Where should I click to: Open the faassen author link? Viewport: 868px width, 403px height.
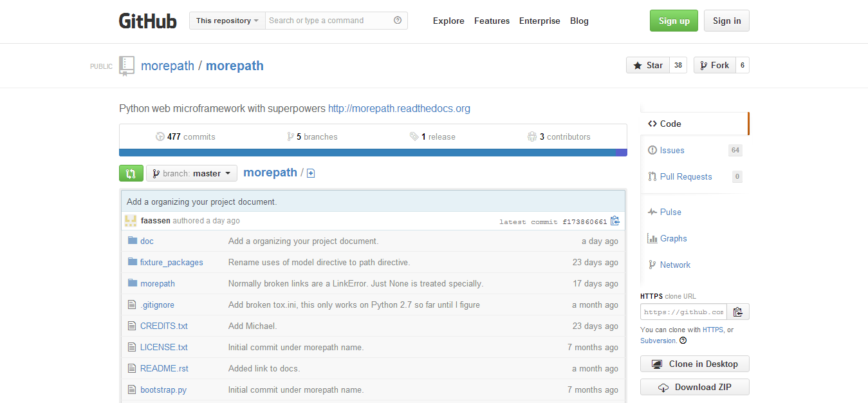point(156,221)
